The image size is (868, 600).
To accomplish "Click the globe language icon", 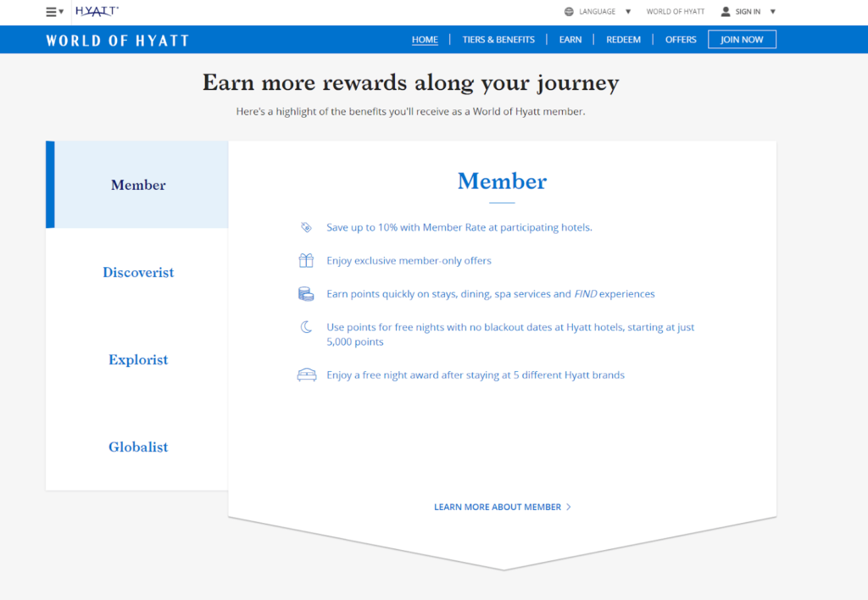I will point(567,11).
